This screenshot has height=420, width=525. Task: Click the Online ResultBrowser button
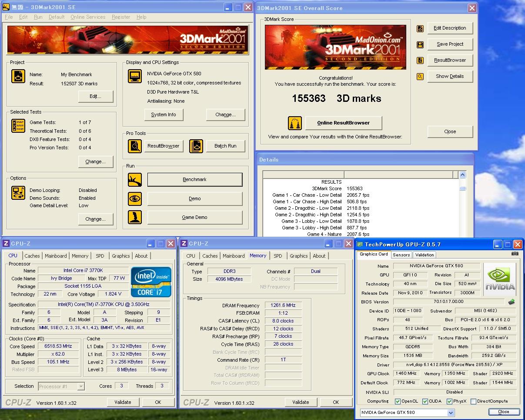coord(344,123)
